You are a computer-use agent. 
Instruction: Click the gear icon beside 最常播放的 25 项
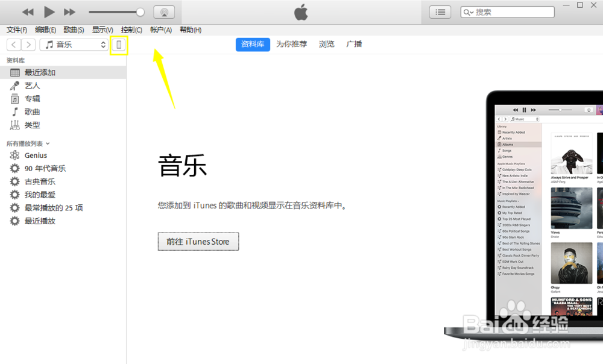(x=14, y=207)
